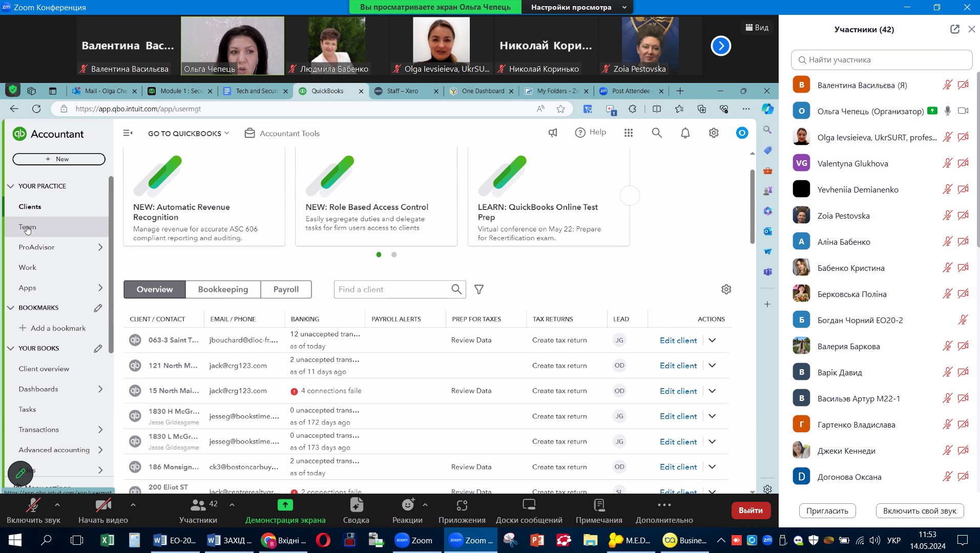980x553 pixels.
Task: Edit the YOUR BOOKS section pencil icon
Action: click(98, 349)
